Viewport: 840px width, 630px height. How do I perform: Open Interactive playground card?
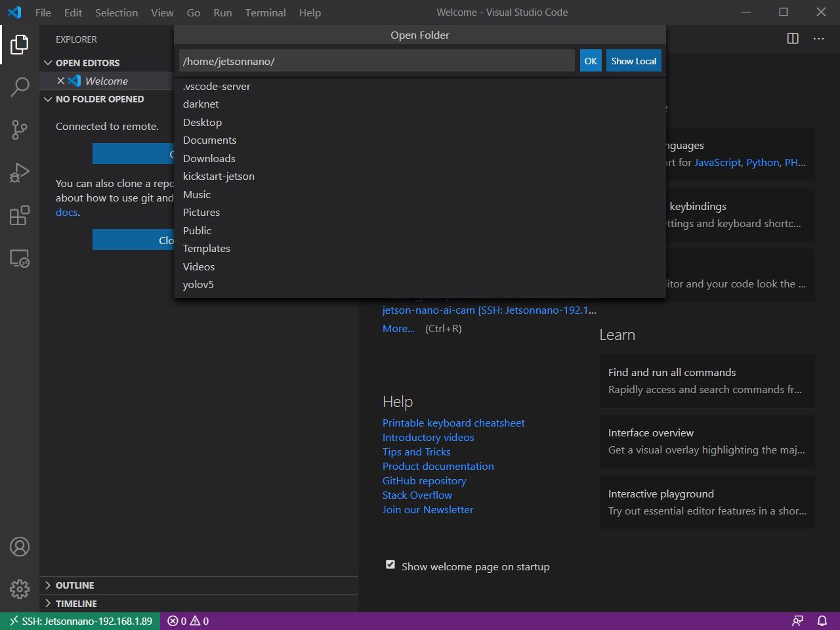707,503
